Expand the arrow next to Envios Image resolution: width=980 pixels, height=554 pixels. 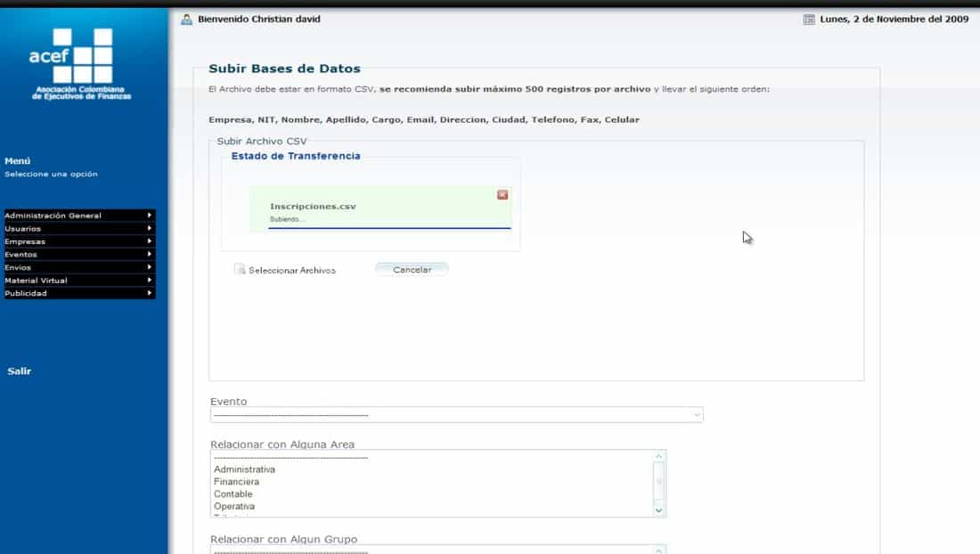150,266
